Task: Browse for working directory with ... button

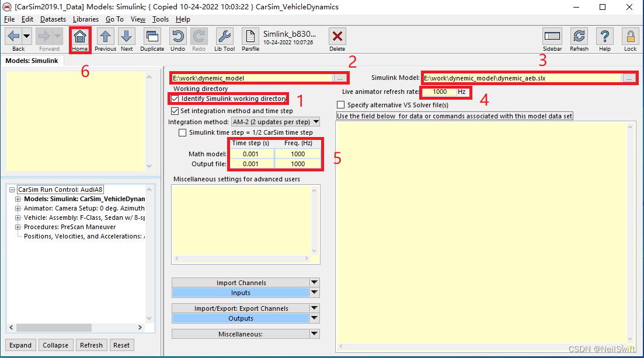Action: point(340,78)
